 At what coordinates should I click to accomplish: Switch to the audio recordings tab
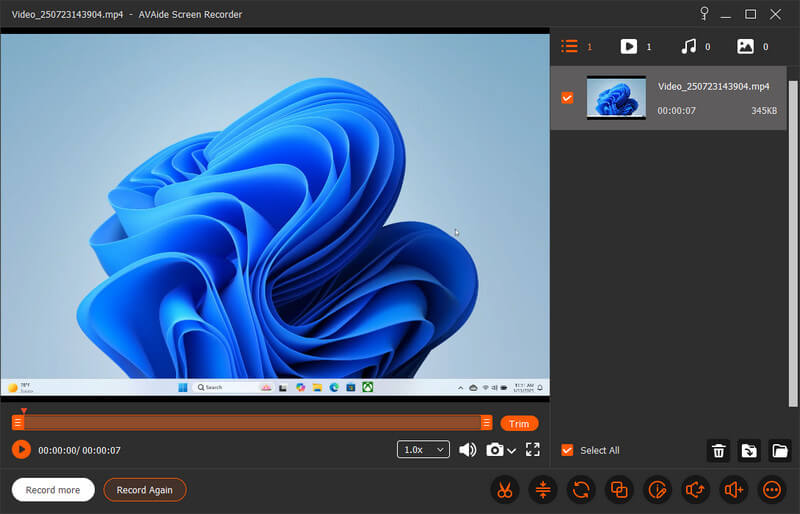pyautogui.click(x=689, y=46)
